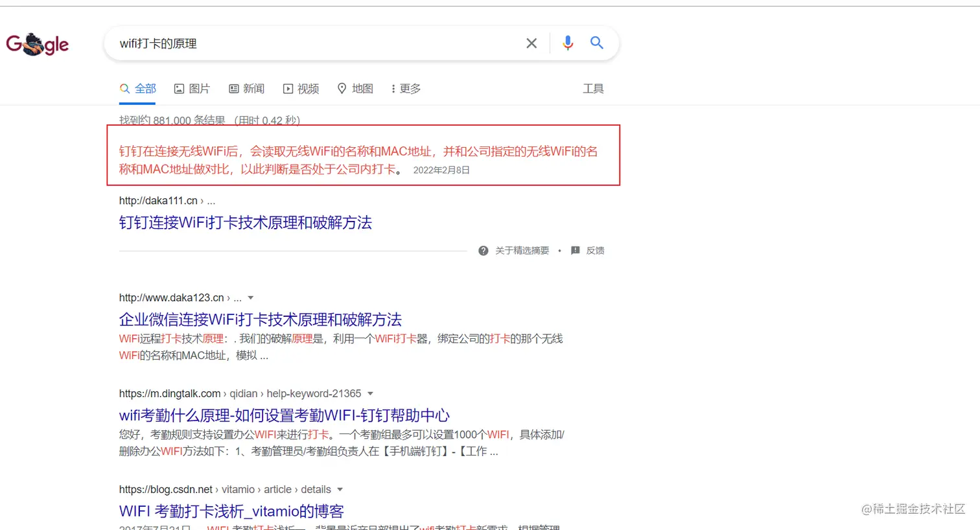Open 钉钉连接WiFi打卡技术原理和破解方法 result
980x530 pixels.
pyautogui.click(x=246, y=223)
